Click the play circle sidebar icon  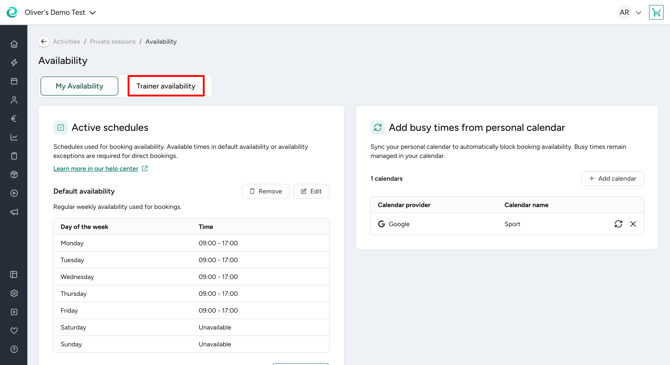(x=14, y=193)
